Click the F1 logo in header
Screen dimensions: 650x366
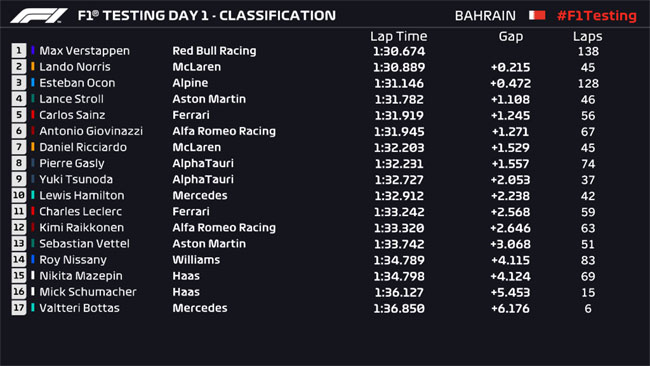point(39,16)
